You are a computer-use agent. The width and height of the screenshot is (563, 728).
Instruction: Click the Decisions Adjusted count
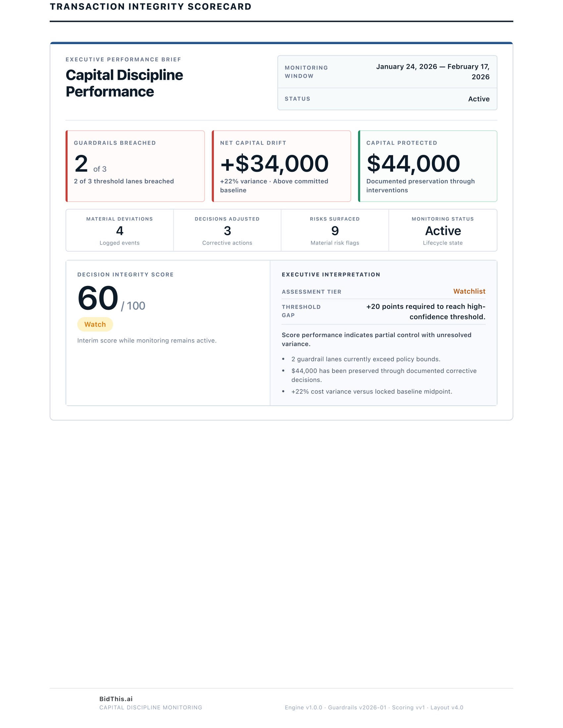(x=227, y=230)
